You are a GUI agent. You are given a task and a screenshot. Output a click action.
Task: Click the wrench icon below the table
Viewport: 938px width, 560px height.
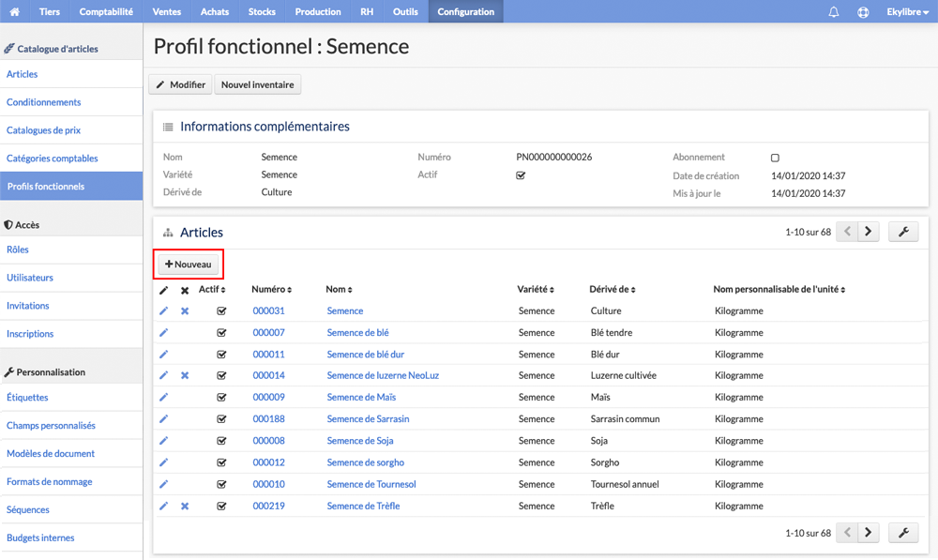pyautogui.click(x=903, y=533)
